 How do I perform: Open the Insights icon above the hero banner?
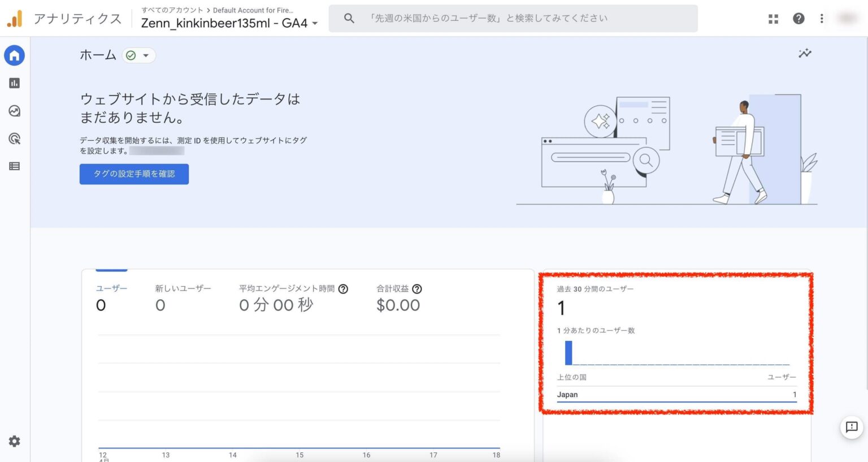(x=805, y=53)
